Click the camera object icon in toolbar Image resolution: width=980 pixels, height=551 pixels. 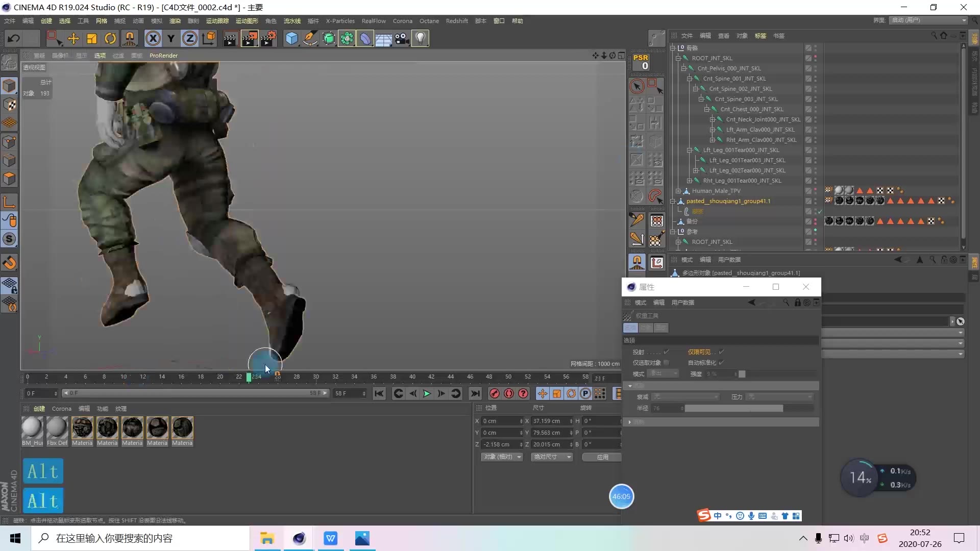(402, 38)
